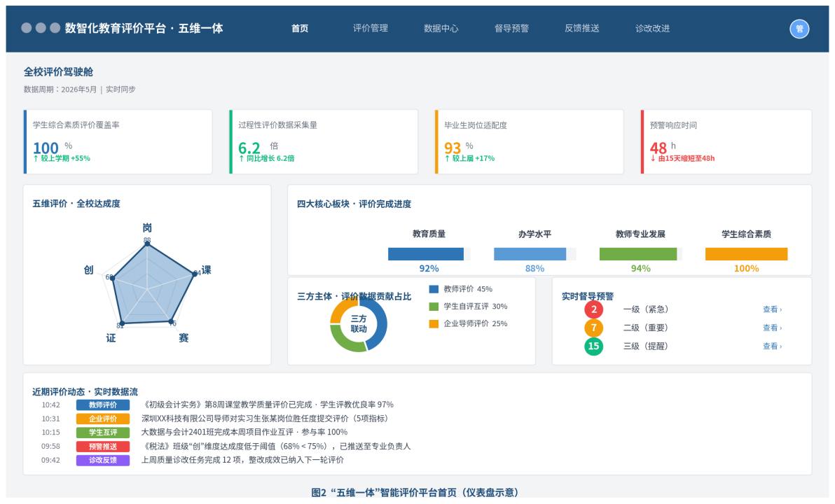835x504 pixels.
Task: Click the 学生互评 tag at 10:15
Action: click(x=103, y=433)
